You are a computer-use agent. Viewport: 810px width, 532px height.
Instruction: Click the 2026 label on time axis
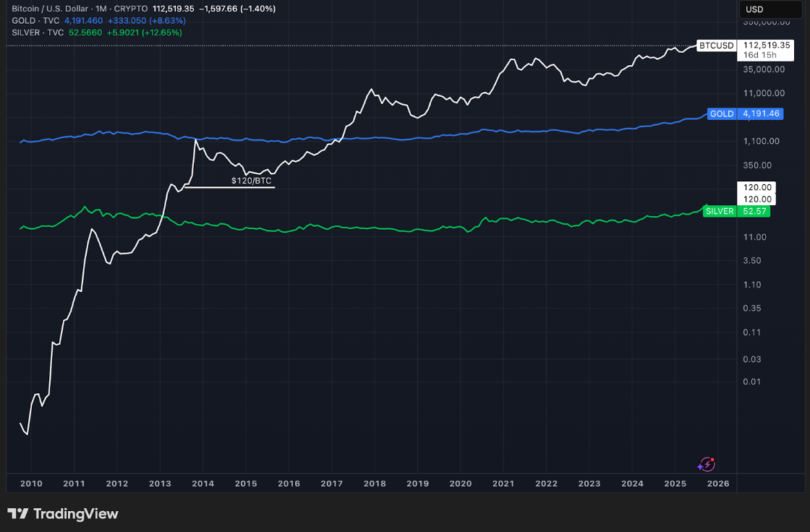click(717, 484)
